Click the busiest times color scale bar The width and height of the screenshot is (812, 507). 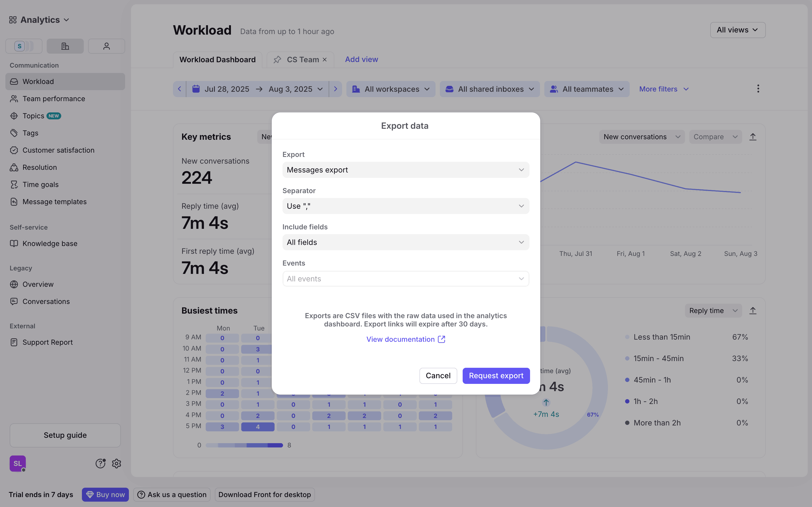(244, 445)
